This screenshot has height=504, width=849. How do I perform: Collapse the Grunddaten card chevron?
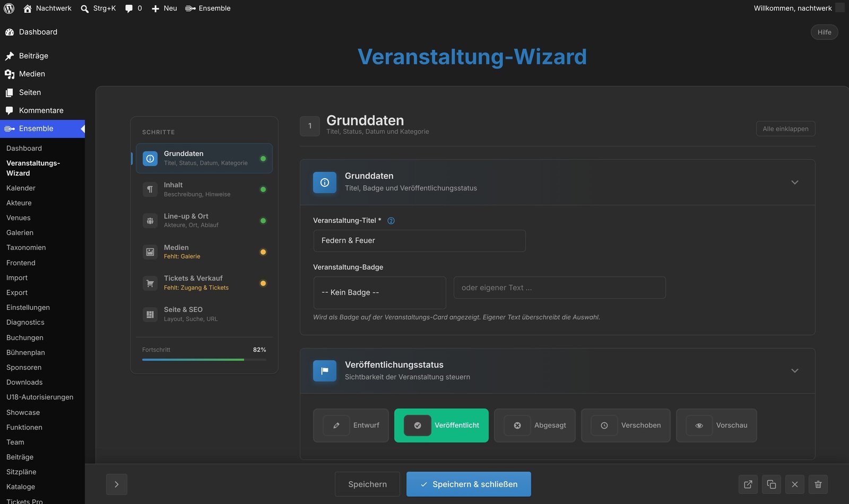click(795, 183)
